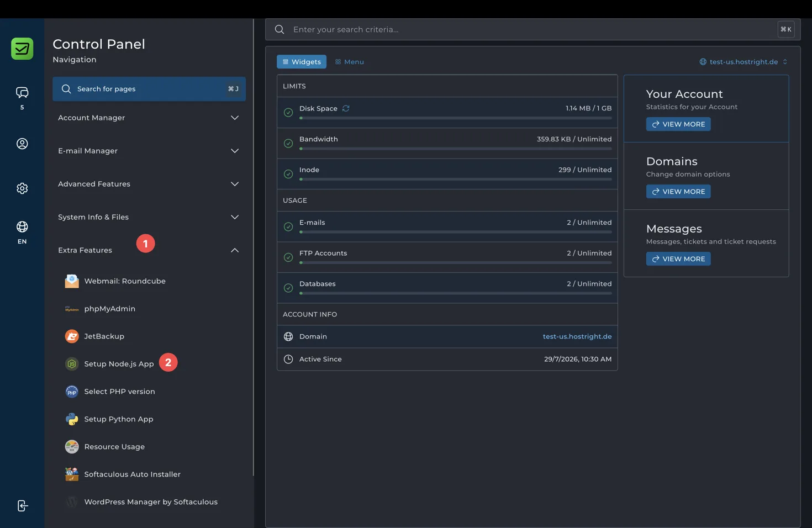Click the check status icon for Bandwidth
The image size is (812, 528).
point(288,144)
